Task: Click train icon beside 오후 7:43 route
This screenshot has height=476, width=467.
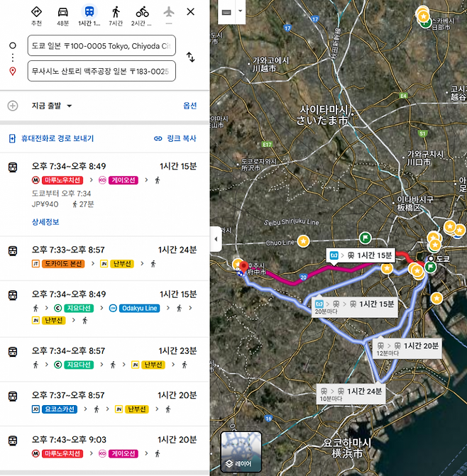Action: pyautogui.click(x=13, y=441)
